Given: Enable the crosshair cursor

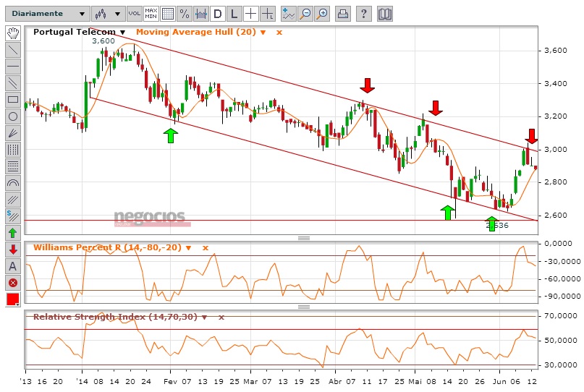Looking at the screenshot, I should (x=251, y=14).
